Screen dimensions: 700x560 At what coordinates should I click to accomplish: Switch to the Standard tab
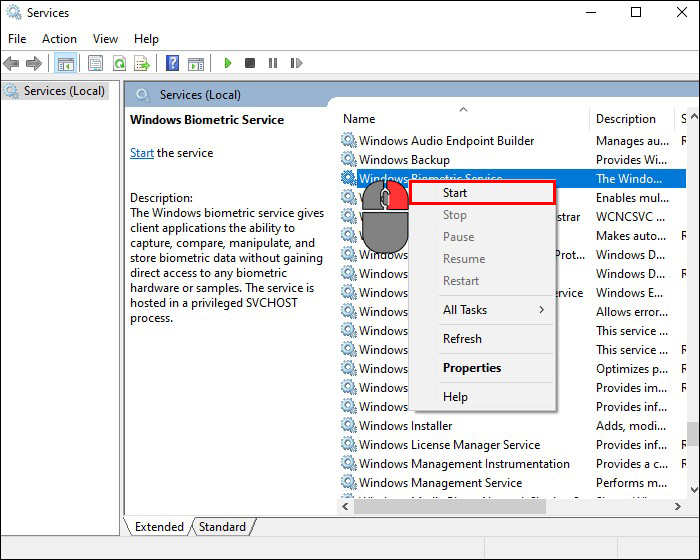222,527
